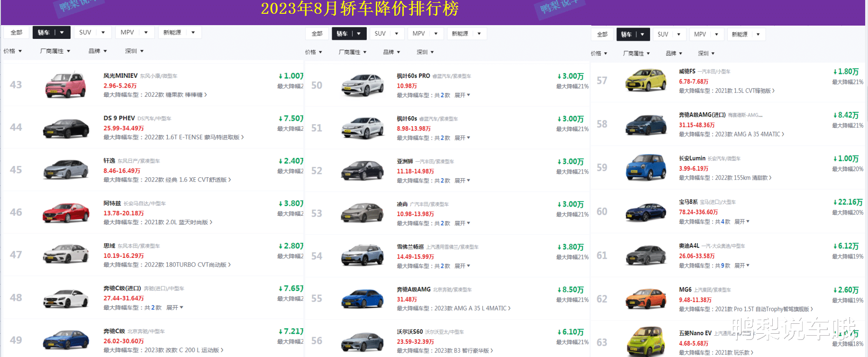Select the blue 奔驰A级AMG sedan image at rank 55
The image size is (868, 357).
[x=362, y=299]
